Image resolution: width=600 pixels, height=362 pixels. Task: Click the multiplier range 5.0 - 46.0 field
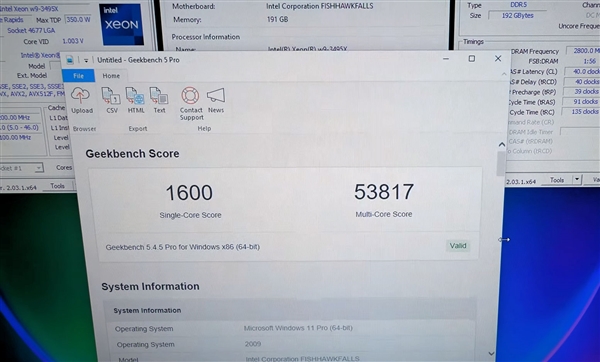click(x=20, y=127)
